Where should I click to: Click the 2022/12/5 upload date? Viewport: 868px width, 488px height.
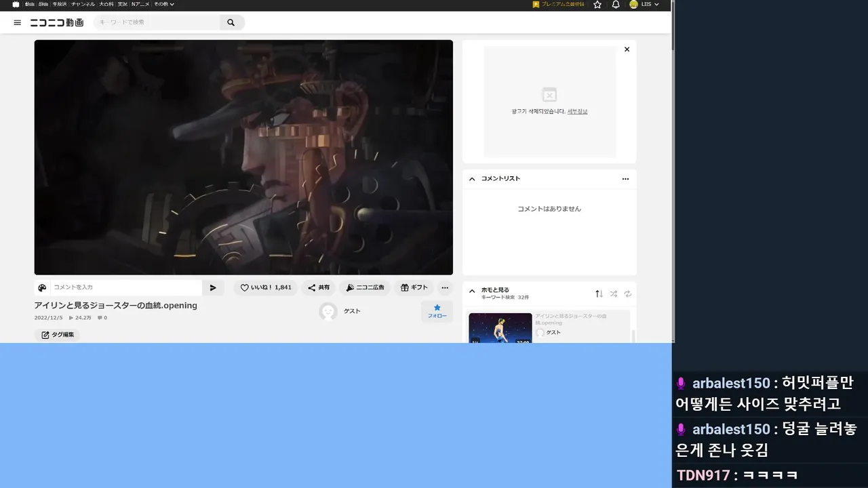coord(48,318)
